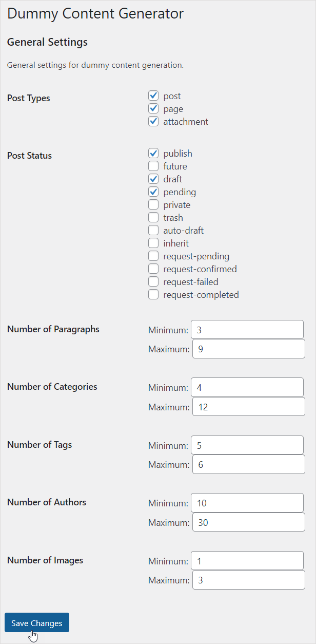The height and width of the screenshot is (644, 316).
Task: Enable the request-failed post status
Action: [153, 281]
